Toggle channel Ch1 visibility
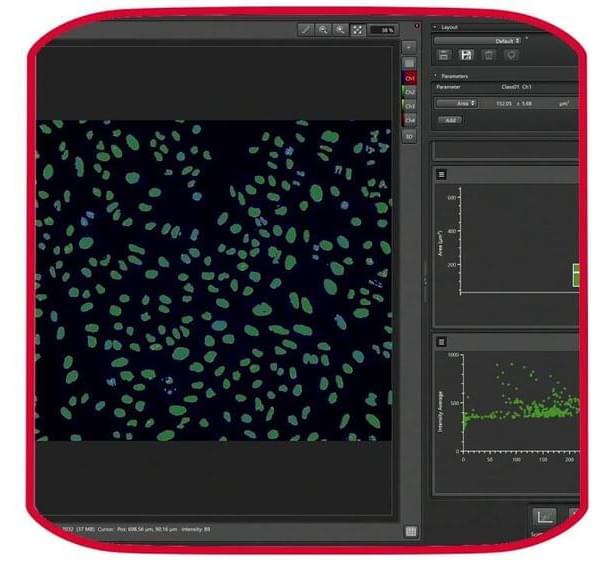The width and height of the screenshot is (612, 561). (409, 77)
